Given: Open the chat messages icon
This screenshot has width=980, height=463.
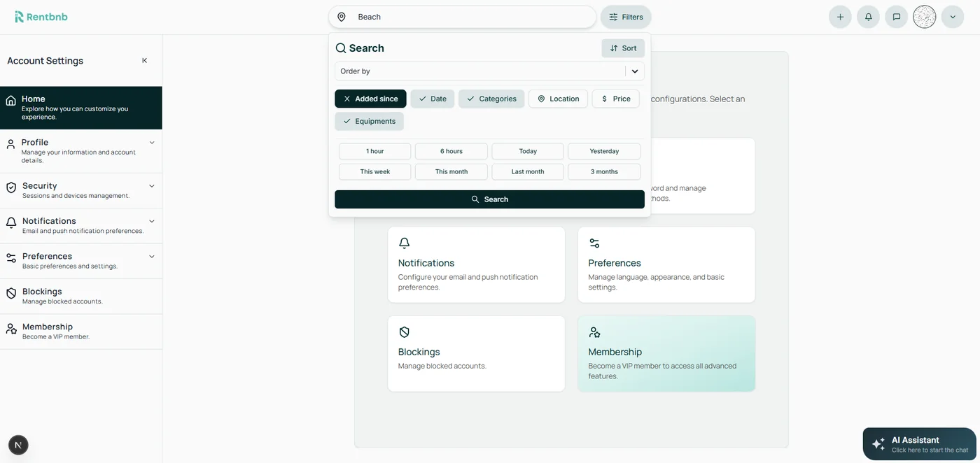Looking at the screenshot, I should pos(896,17).
